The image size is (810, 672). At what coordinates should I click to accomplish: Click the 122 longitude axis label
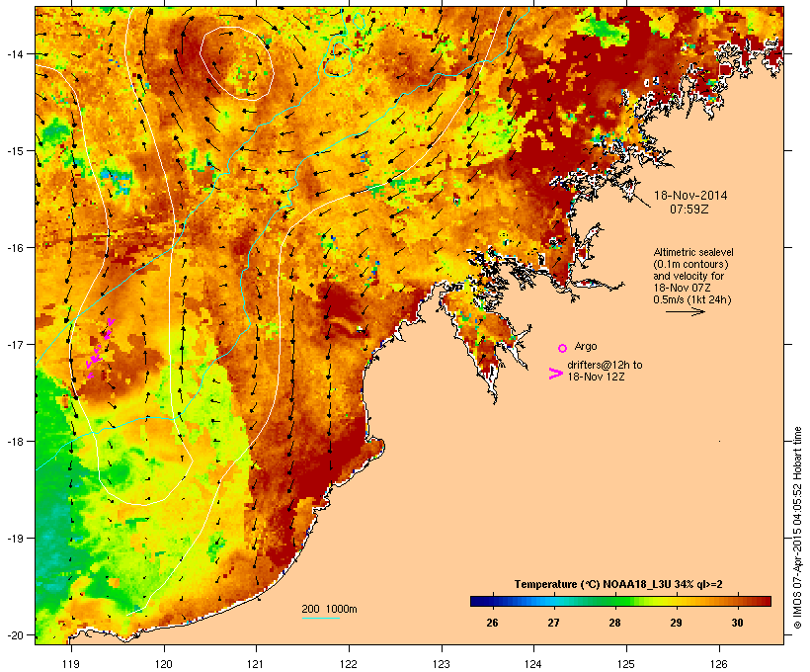point(349,664)
